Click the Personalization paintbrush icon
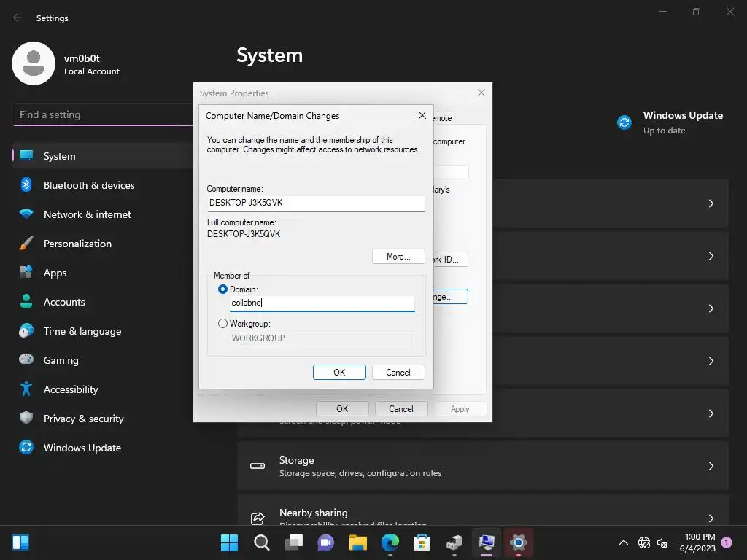This screenshot has height=560, width=747. 26,243
